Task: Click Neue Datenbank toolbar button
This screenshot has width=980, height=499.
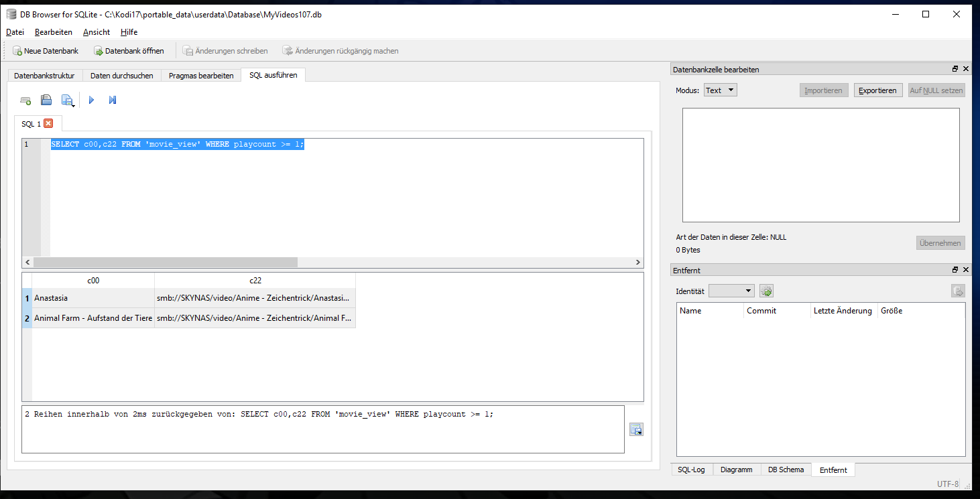Action: click(46, 51)
